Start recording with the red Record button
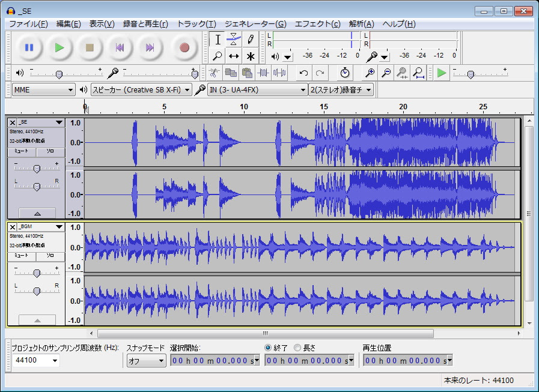This screenshot has width=539, height=392. [184, 47]
